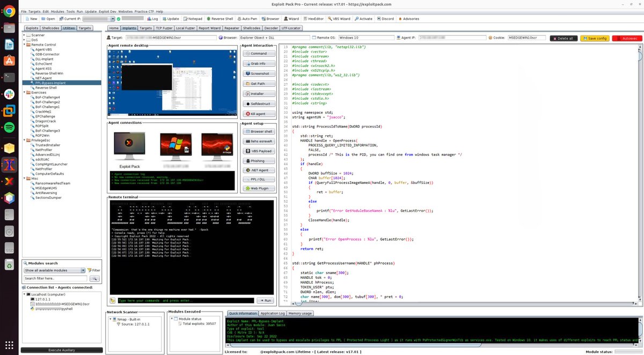Click the Save config button
This screenshot has height=355, width=644.
click(x=595, y=38)
